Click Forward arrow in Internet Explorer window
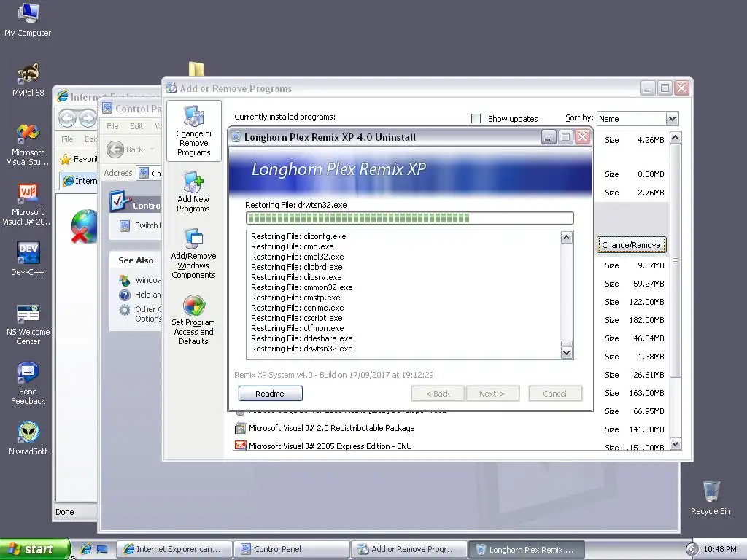 [x=88, y=117]
